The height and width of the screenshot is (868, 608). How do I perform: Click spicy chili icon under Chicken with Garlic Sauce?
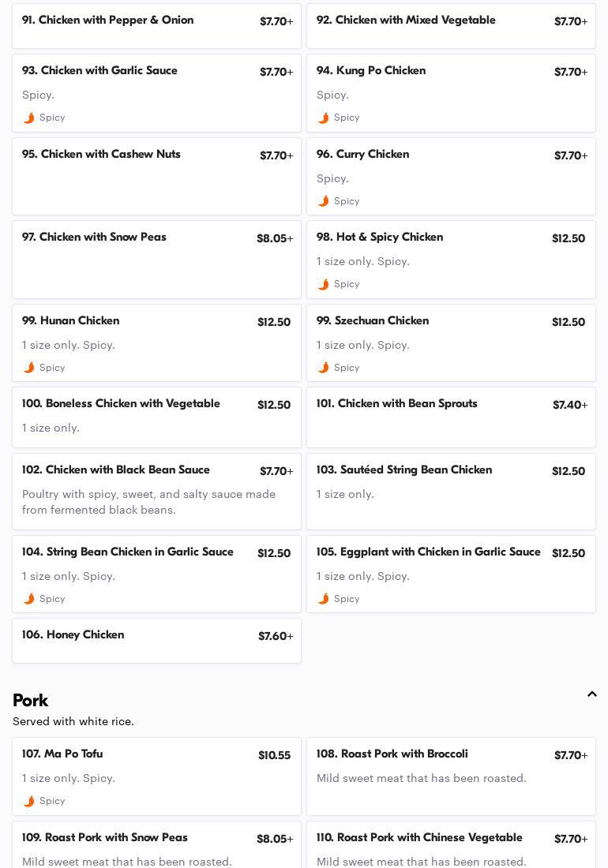(x=29, y=118)
